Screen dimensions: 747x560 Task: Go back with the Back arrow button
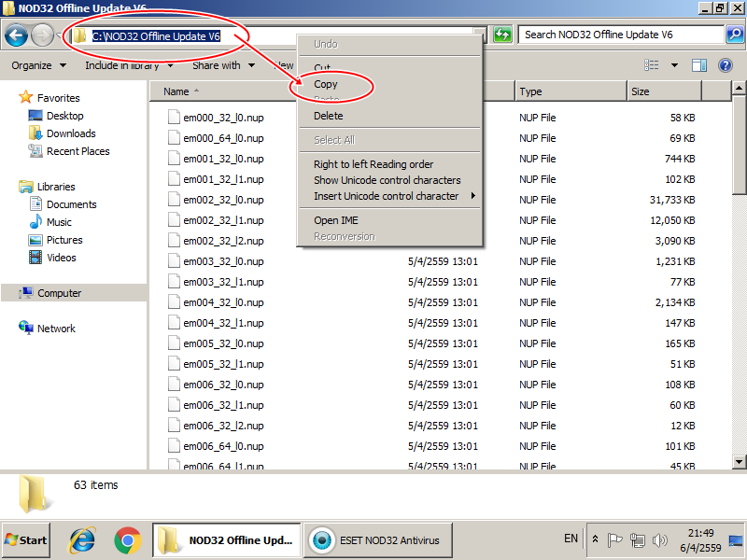(16, 35)
